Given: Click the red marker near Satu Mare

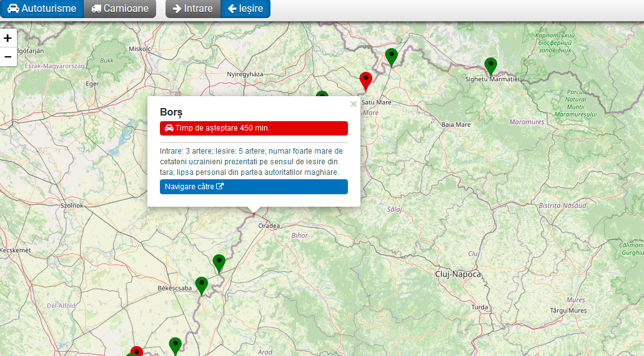Looking at the screenshot, I should 366,80.
